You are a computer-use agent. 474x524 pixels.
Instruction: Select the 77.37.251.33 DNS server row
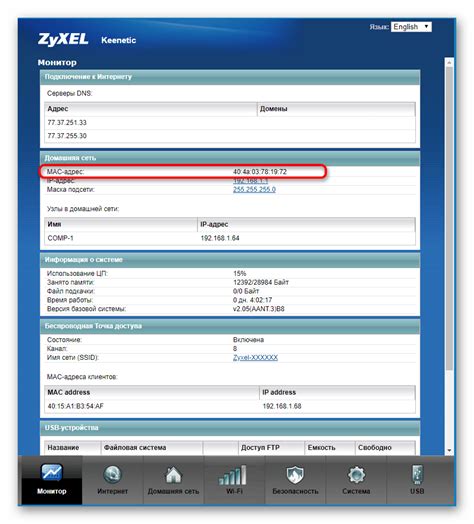[230, 123]
